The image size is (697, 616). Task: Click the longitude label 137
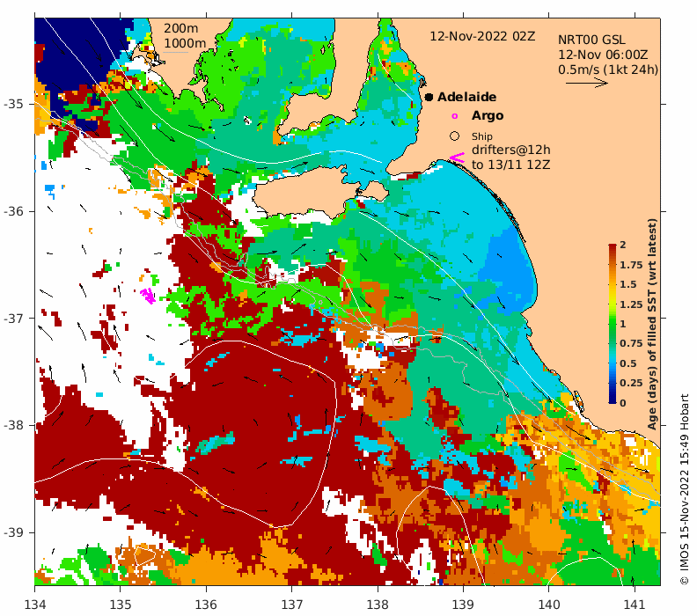click(x=292, y=605)
